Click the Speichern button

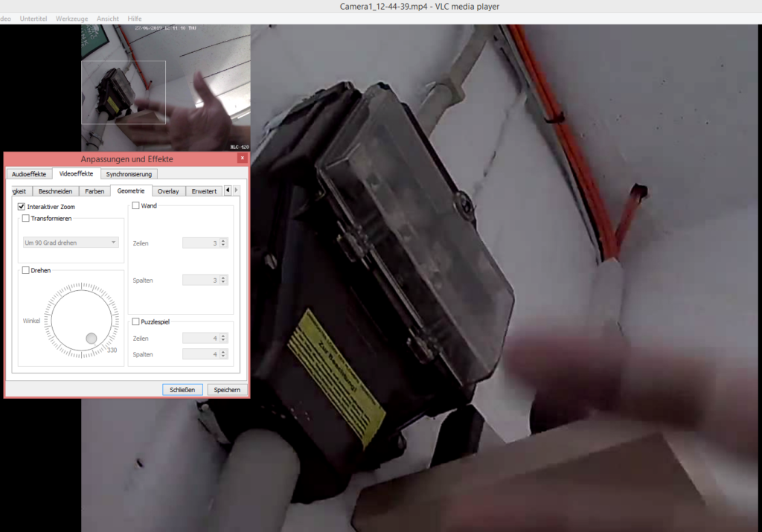[227, 389]
